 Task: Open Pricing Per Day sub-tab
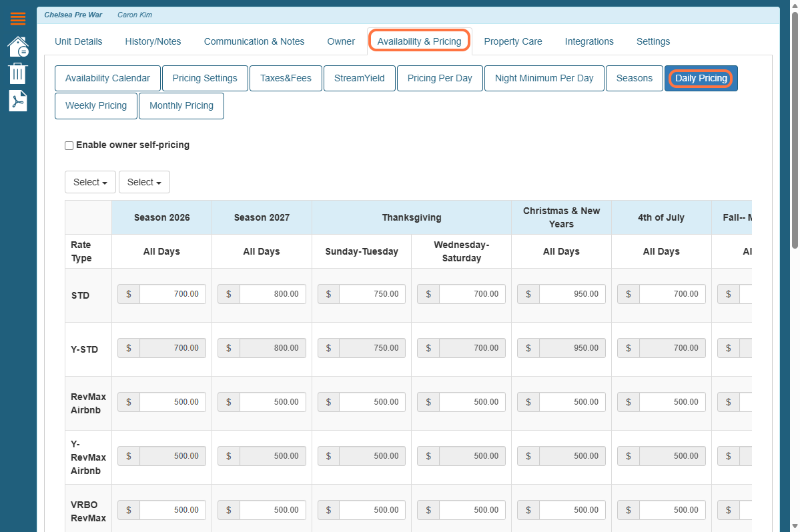click(x=440, y=78)
